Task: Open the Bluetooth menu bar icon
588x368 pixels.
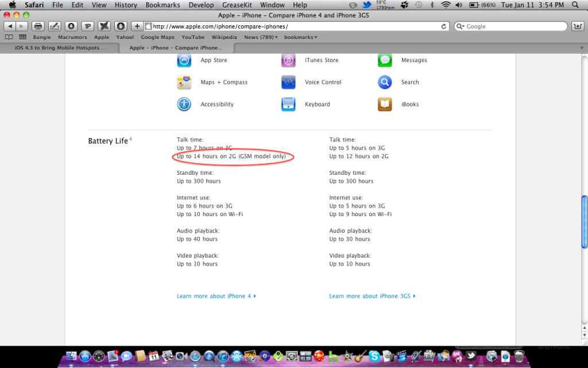Action: pos(432,5)
